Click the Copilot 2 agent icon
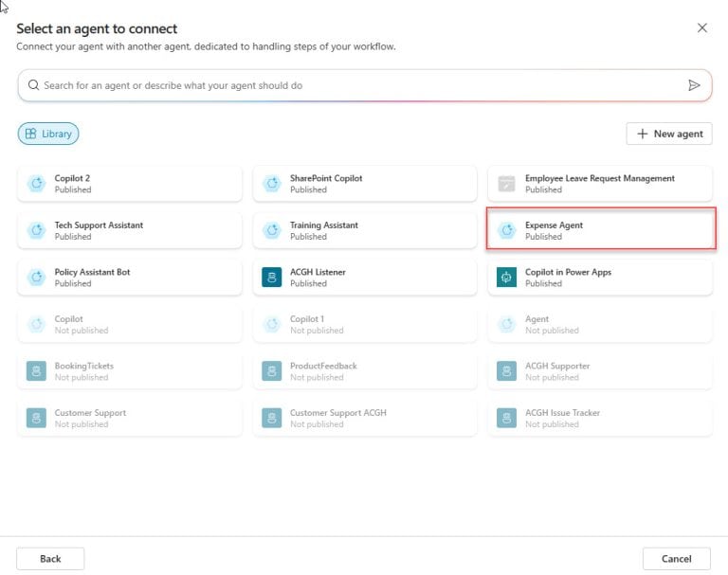Image resolution: width=728 pixels, height=575 pixels. click(x=37, y=184)
